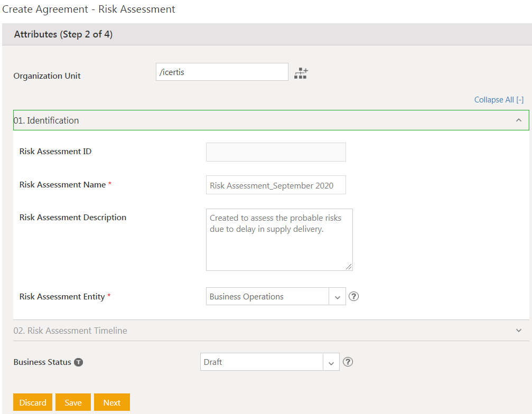Grab the Description textarea resize handle
Screen dimensions: 532x414
(x=349, y=267)
